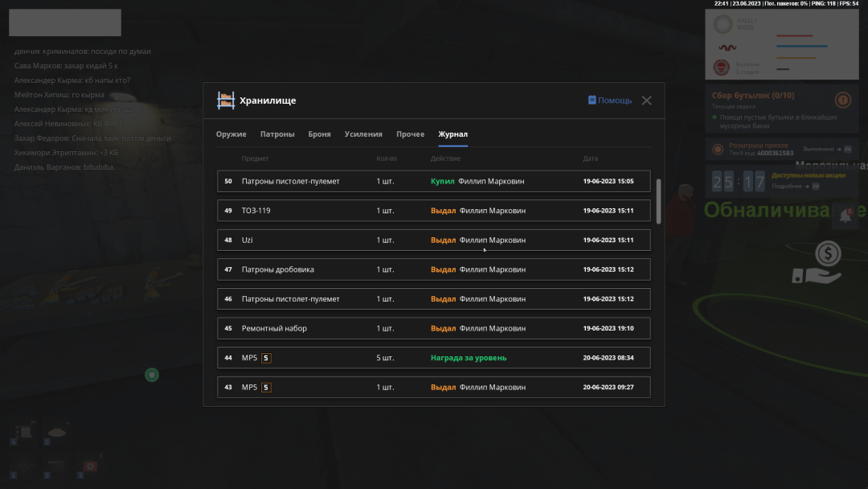
Task: Go to the Броня tab
Action: 319,134
